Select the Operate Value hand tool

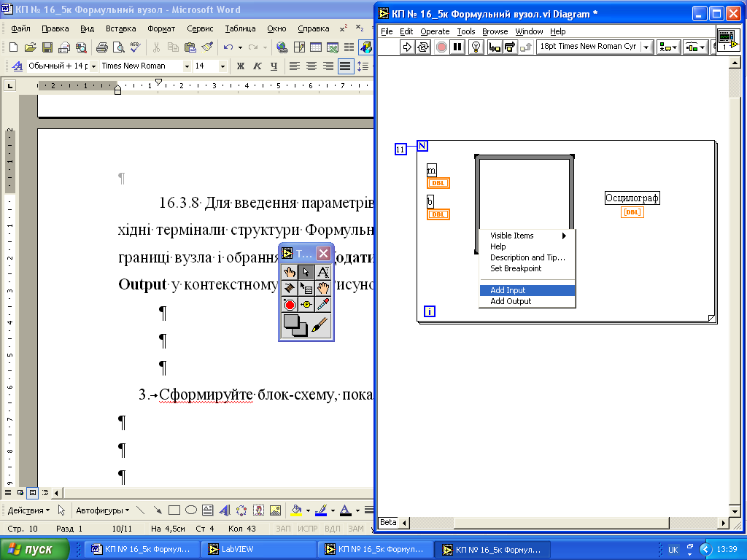[290, 272]
